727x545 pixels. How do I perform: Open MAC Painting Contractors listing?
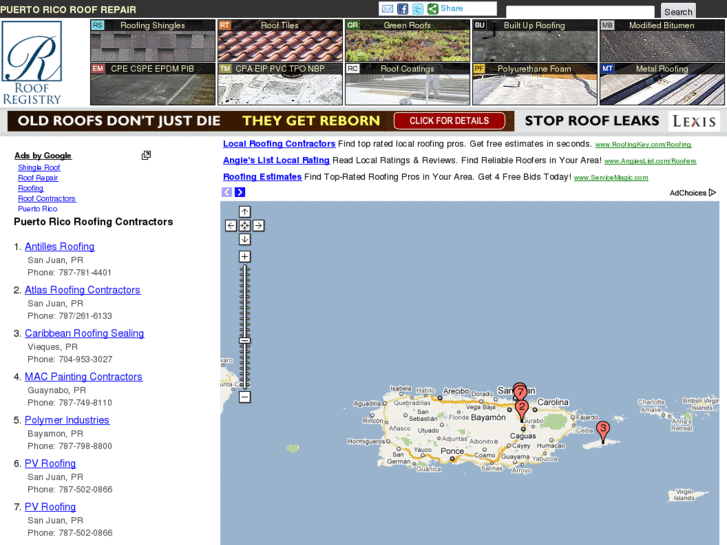pos(83,377)
